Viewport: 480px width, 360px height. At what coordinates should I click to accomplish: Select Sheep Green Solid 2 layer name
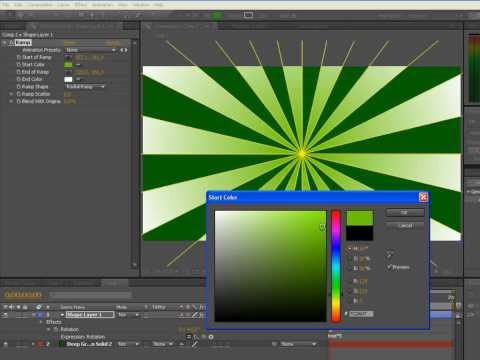point(89,344)
